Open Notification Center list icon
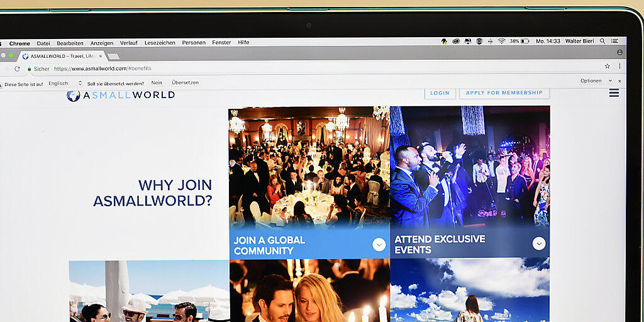 (614, 41)
